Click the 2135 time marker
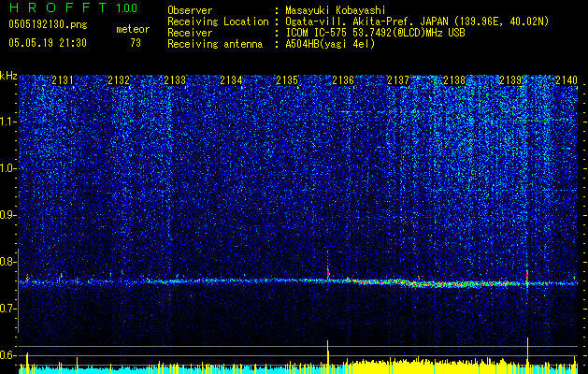This screenshot has width=588, height=374. click(287, 79)
